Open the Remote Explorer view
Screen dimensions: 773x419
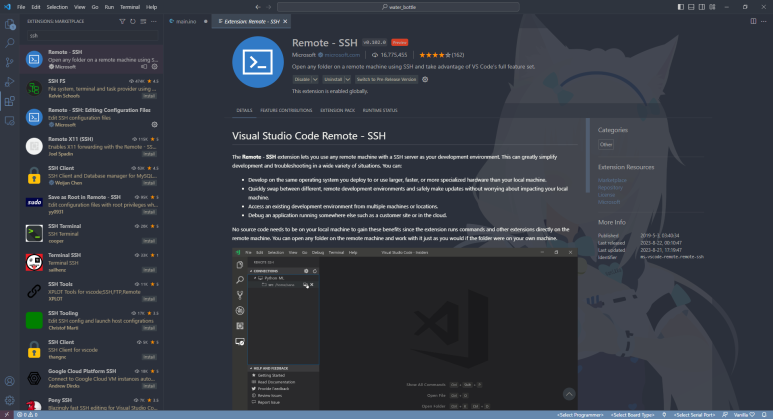[9, 121]
